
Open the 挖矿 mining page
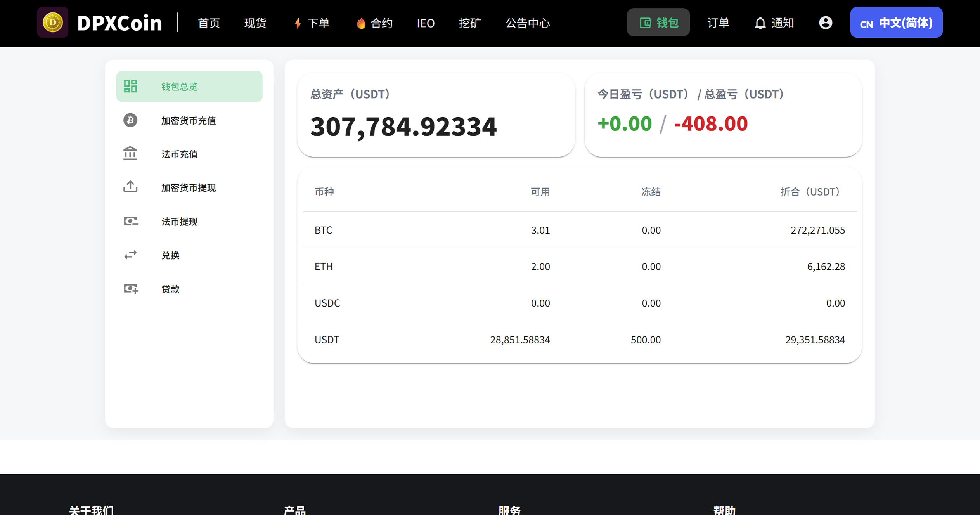469,23
